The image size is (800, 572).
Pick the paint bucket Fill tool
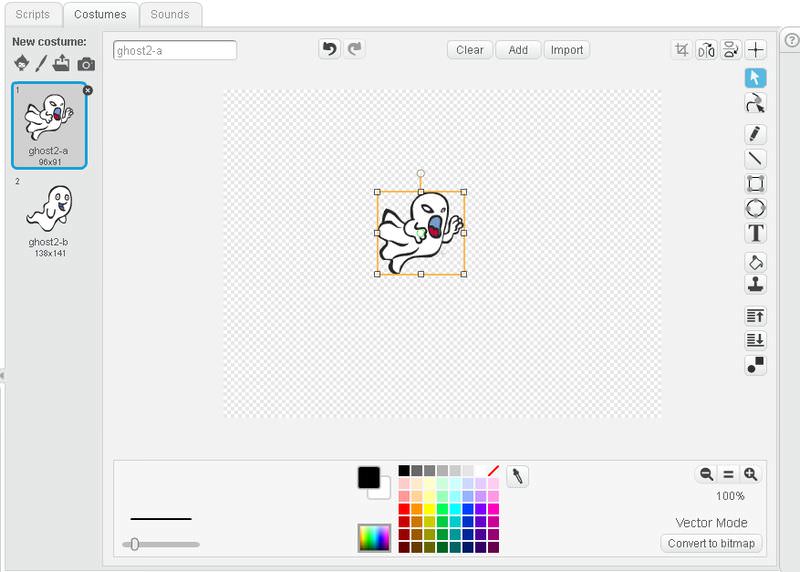pyautogui.click(x=755, y=262)
